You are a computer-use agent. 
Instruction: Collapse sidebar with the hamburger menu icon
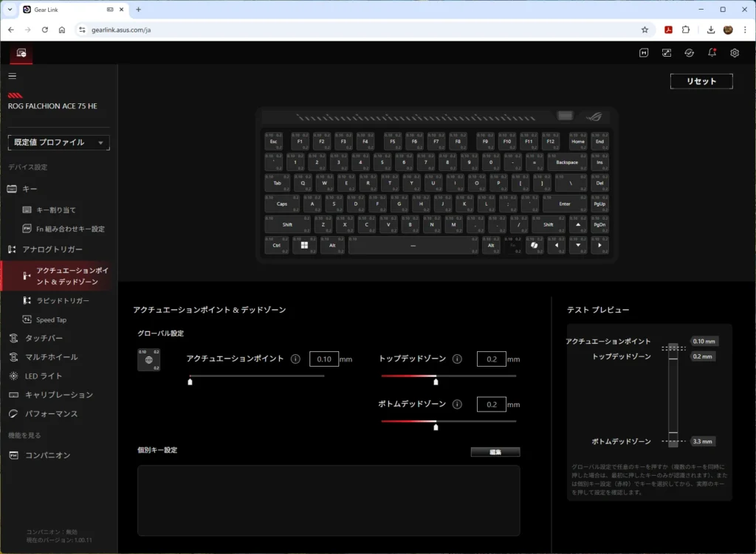click(x=13, y=76)
